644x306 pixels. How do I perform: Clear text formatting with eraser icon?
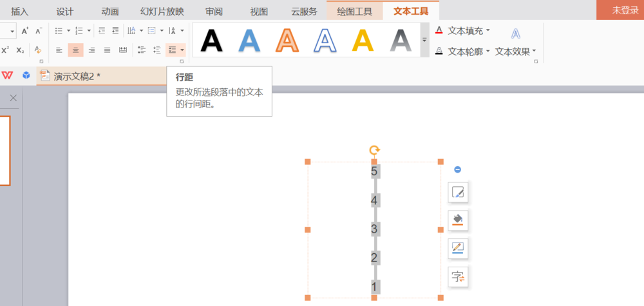pos(38,50)
